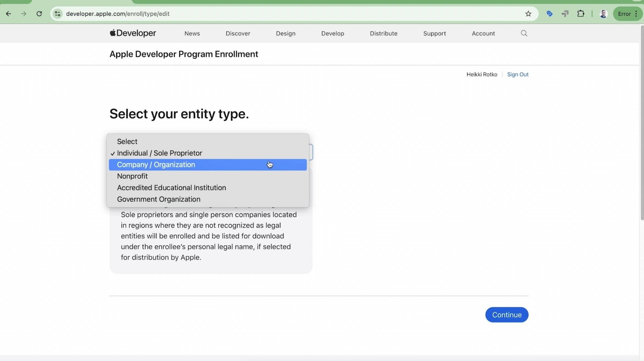
Task: Sign Out of the developer account
Action: (x=518, y=74)
